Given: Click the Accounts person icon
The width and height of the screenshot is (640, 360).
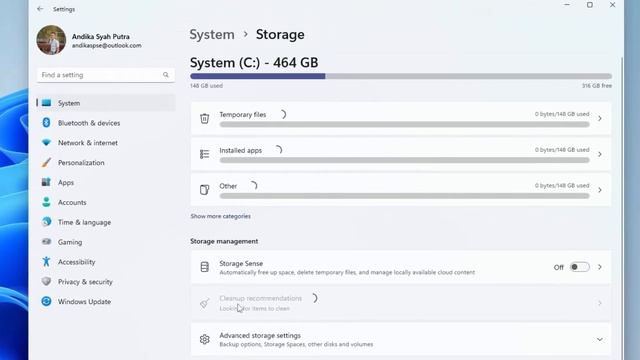Looking at the screenshot, I should [47, 202].
